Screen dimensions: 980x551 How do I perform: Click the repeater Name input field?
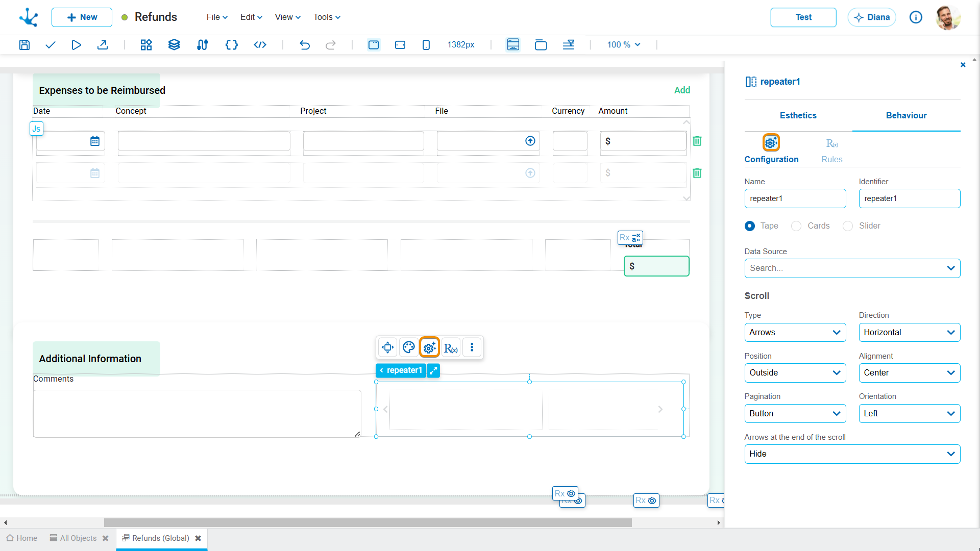click(x=795, y=198)
